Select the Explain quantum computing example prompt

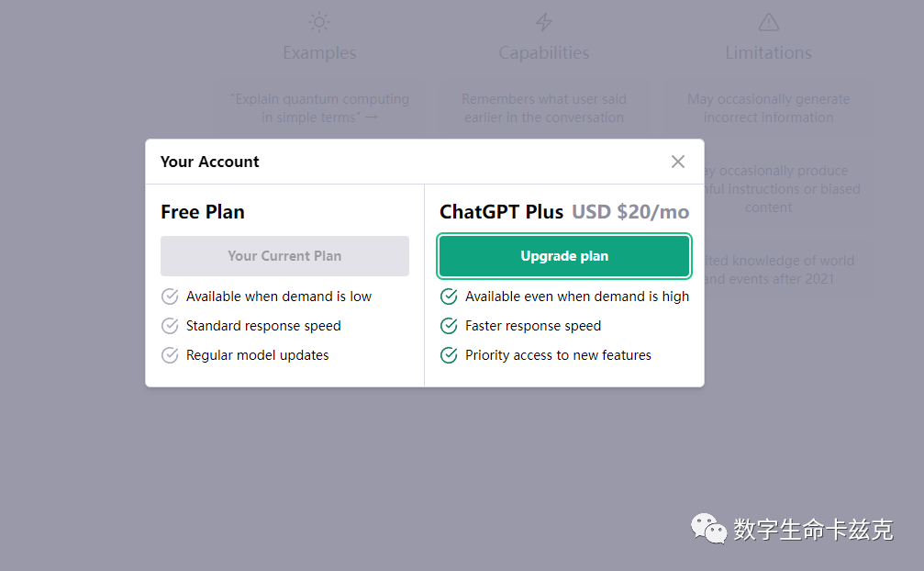(319, 107)
